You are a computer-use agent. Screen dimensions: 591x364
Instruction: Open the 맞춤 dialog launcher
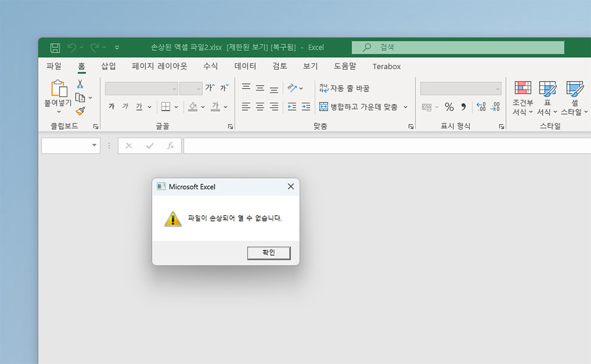411,126
